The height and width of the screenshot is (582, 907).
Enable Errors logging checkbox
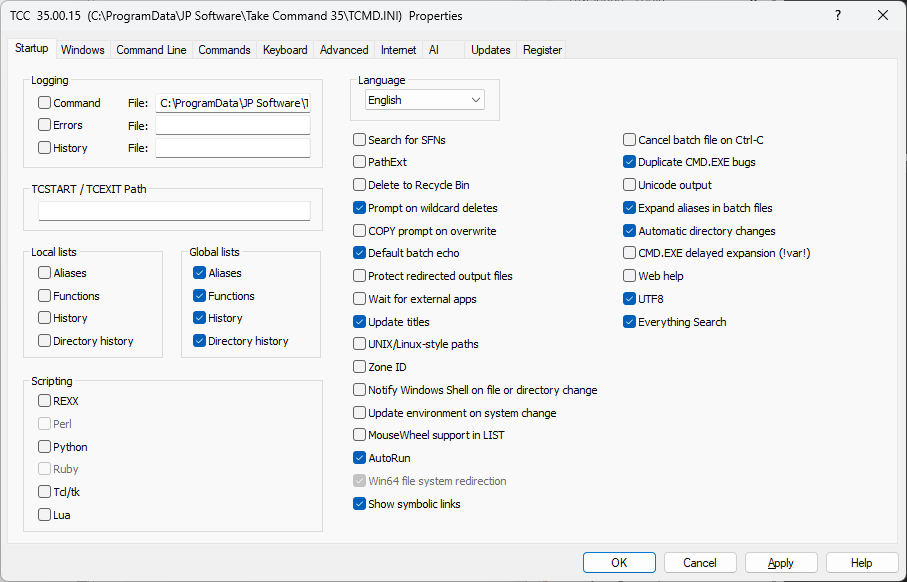tap(45, 125)
